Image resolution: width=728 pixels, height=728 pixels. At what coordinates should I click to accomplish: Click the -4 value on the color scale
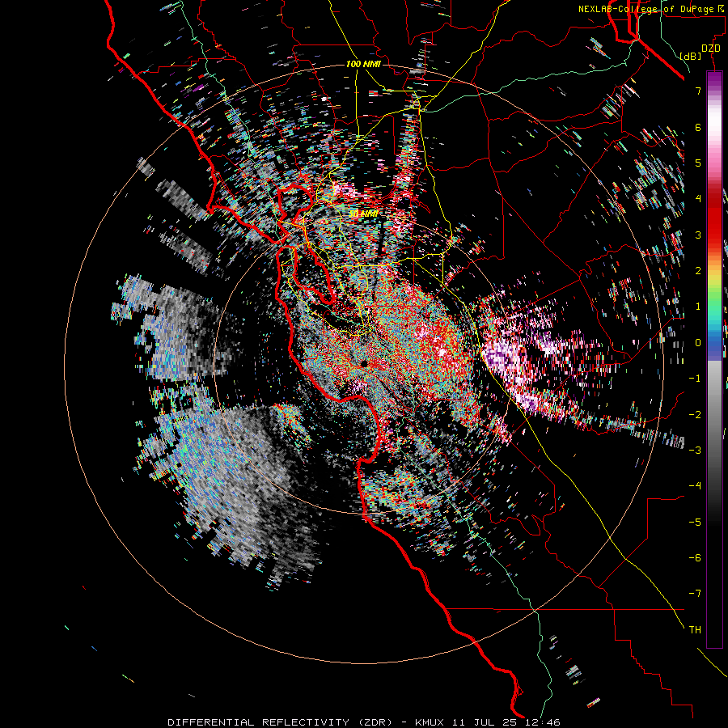click(695, 485)
